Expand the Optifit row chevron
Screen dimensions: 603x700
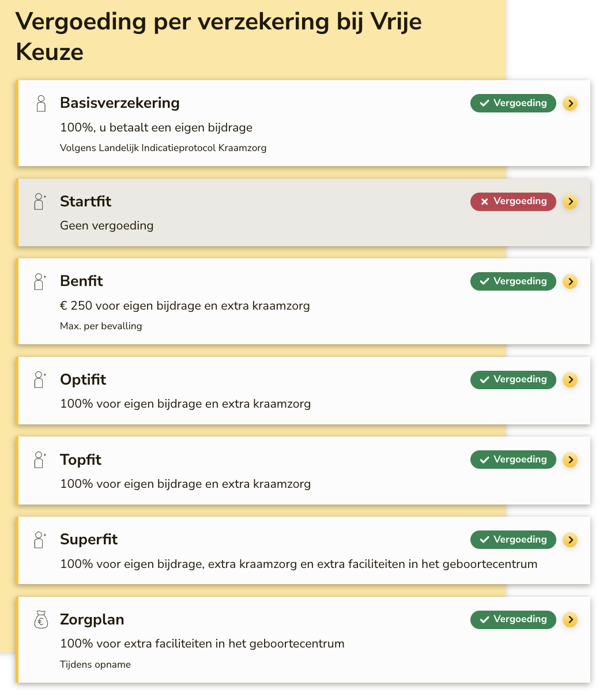(570, 380)
